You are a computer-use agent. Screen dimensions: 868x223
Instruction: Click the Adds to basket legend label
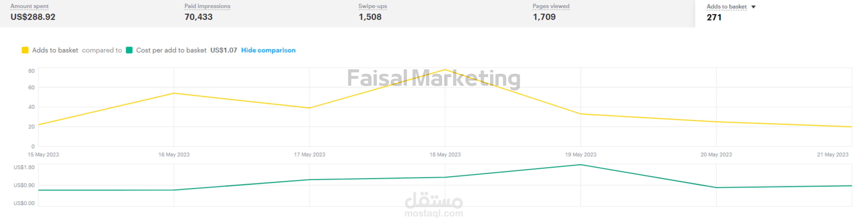pos(55,50)
